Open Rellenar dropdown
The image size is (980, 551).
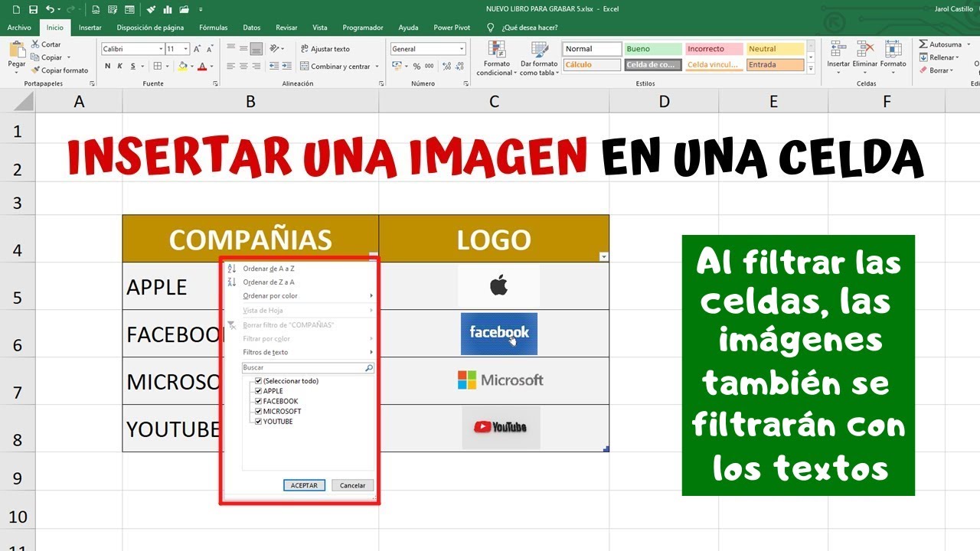[x=941, y=57]
